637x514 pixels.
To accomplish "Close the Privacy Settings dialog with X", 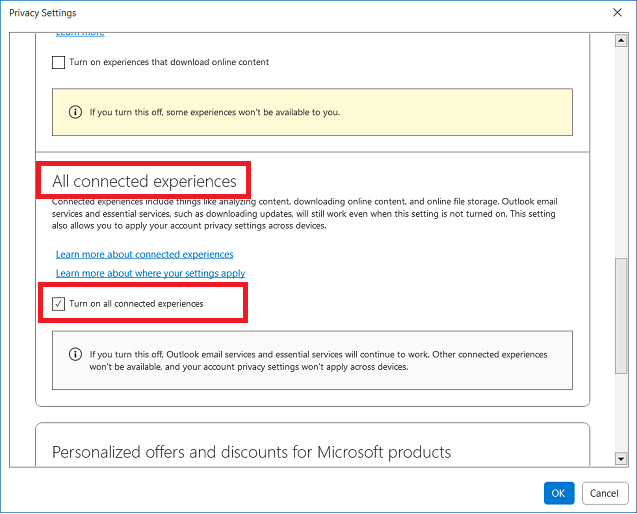I will pyautogui.click(x=618, y=13).
